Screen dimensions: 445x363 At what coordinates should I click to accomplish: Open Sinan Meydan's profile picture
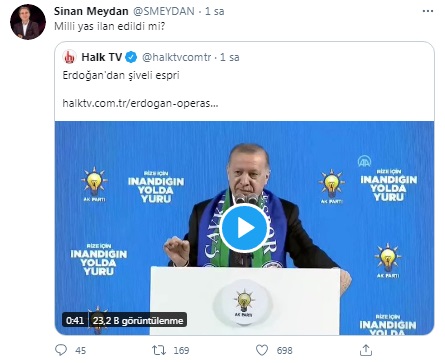click(28, 22)
